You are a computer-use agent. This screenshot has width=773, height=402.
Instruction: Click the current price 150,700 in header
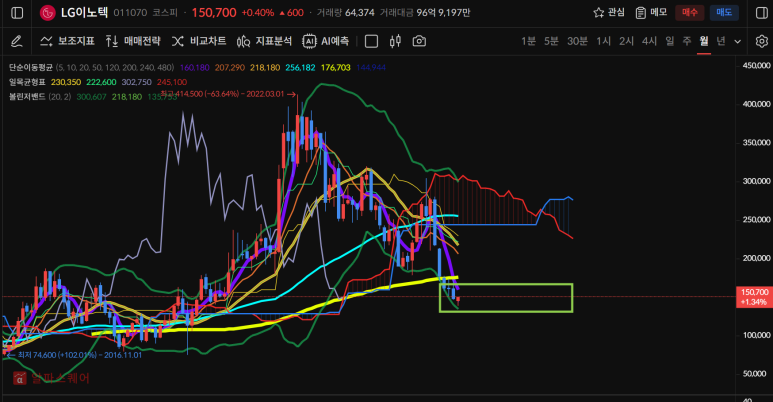(214, 13)
